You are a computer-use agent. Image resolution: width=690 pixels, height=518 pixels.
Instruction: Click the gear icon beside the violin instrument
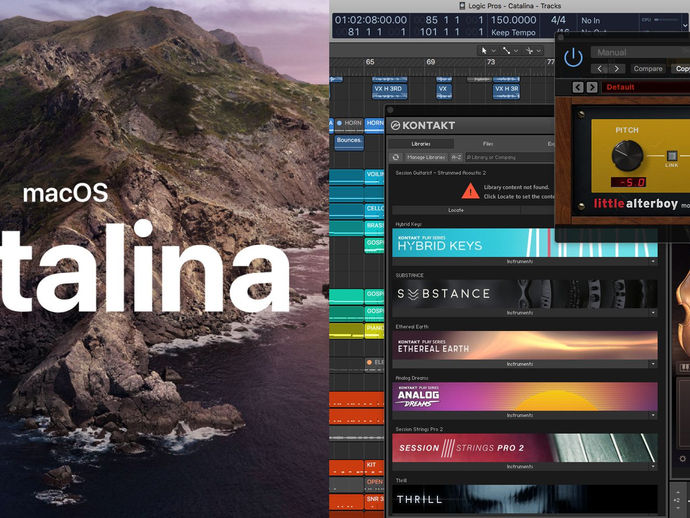coord(683,459)
